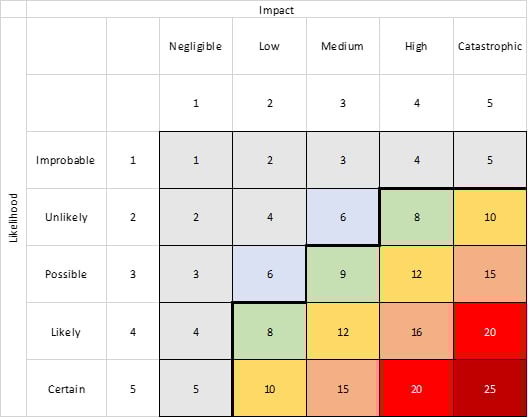Viewport: 528px width, 418px height.
Task: Select the green cell with value 9
Action: point(343,274)
